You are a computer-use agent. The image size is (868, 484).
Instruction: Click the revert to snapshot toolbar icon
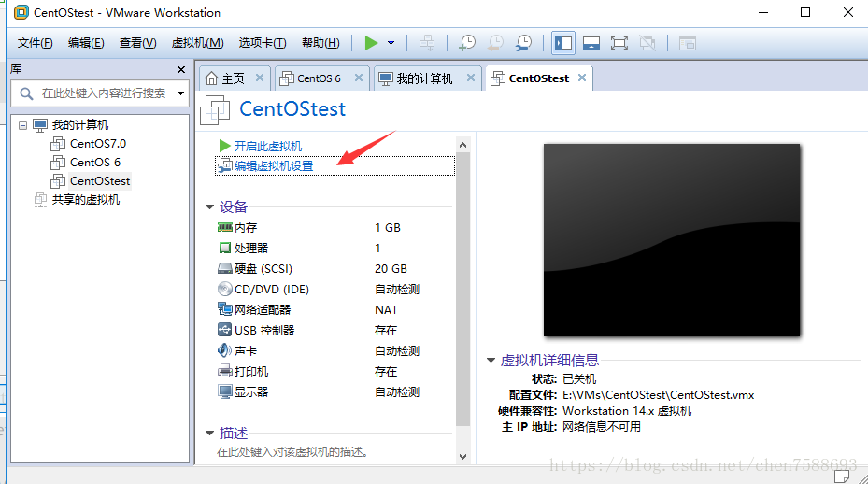495,43
